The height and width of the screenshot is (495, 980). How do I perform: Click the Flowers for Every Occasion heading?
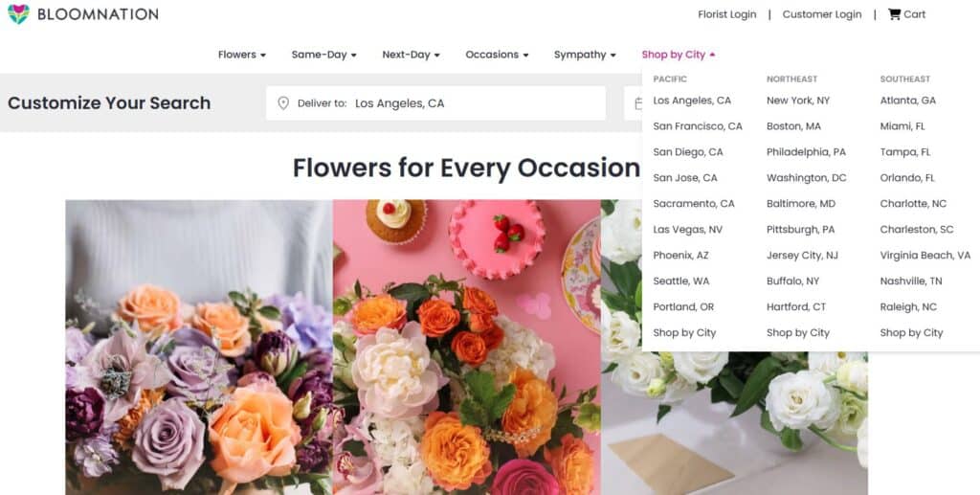466,168
